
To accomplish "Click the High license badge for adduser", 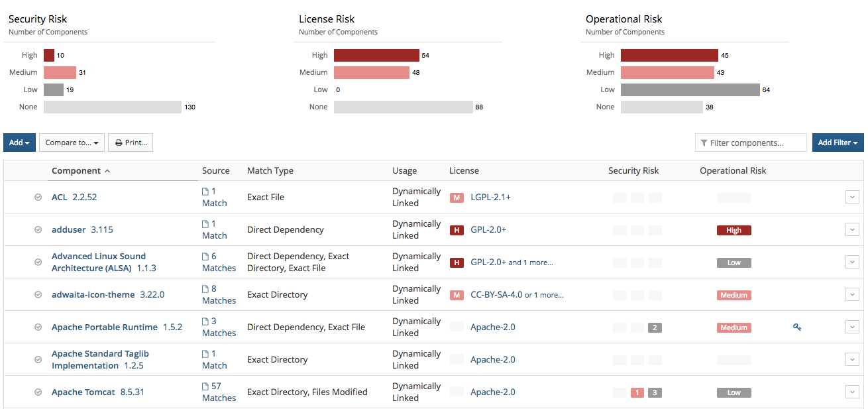I will click(456, 230).
